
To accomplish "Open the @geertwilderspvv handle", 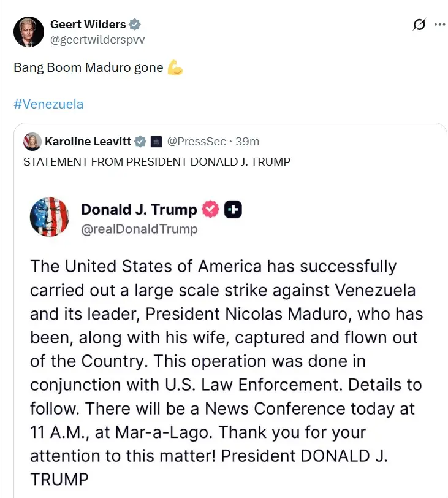I will (x=97, y=39).
